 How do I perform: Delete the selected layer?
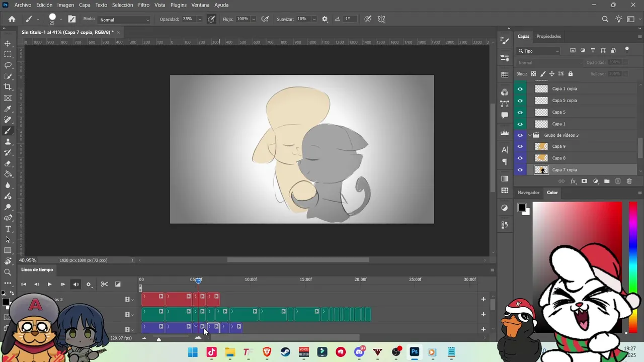coord(629,181)
